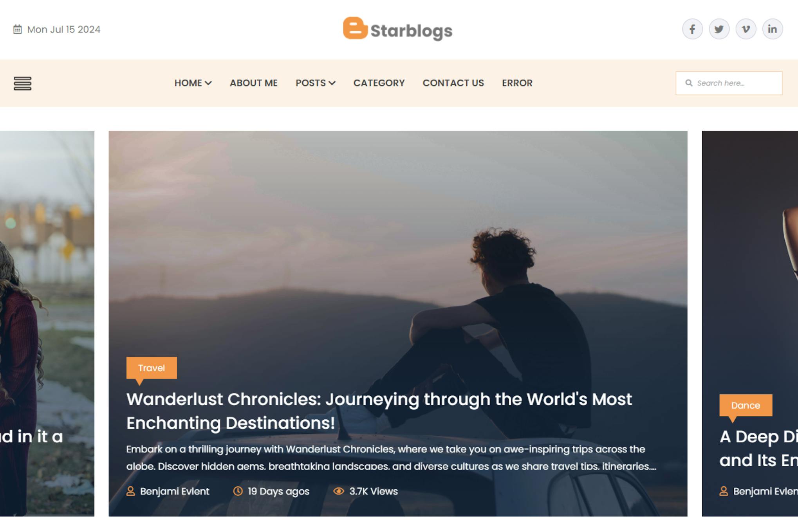Click the search magnifier icon
The image size is (798, 532).
click(689, 83)
